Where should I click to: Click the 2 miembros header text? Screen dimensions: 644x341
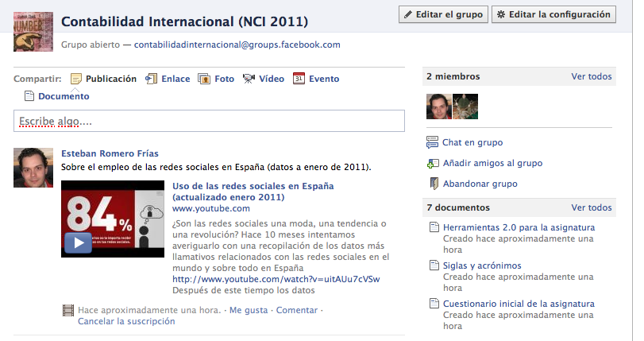point(453,76)
